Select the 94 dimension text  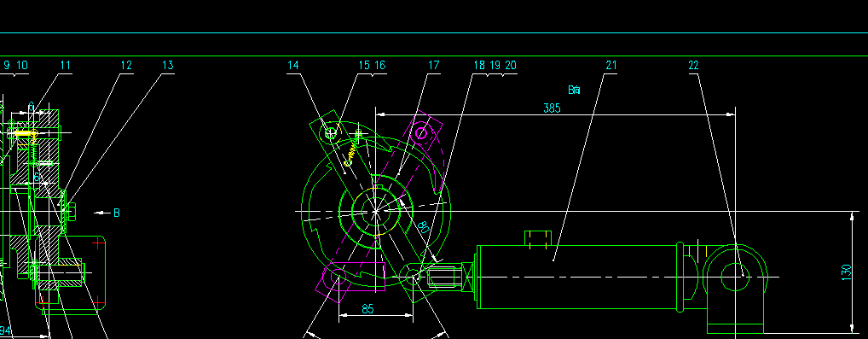coord(5,331)
